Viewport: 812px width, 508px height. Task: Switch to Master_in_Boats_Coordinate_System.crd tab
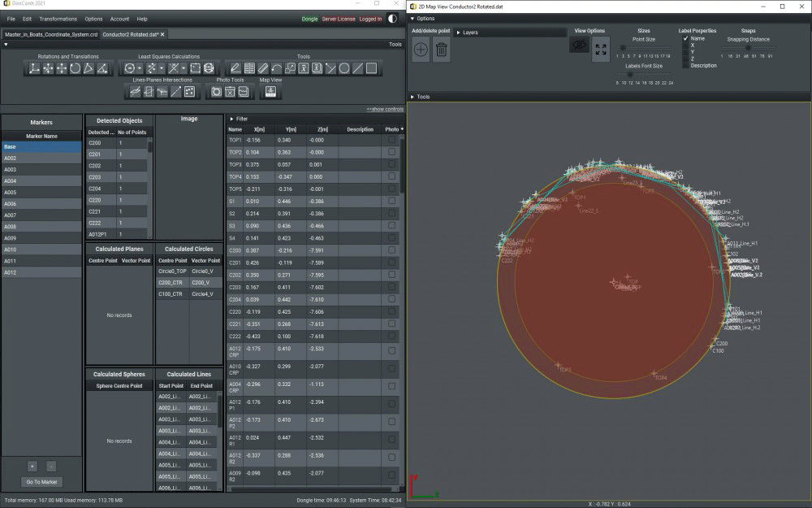50,34
